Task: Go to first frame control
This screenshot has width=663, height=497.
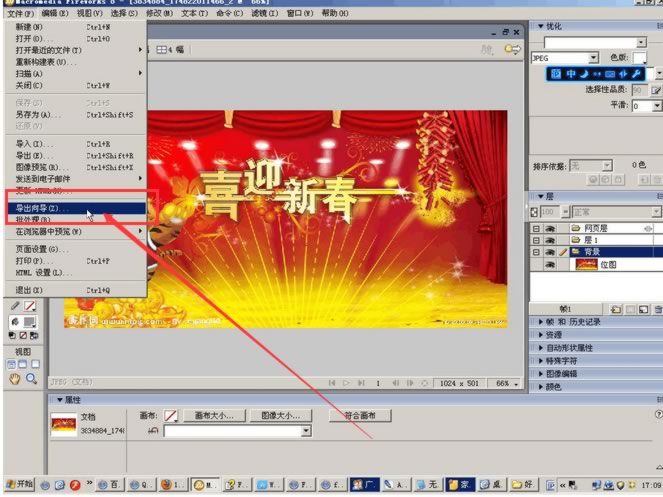Action: [x=332, y=383]
